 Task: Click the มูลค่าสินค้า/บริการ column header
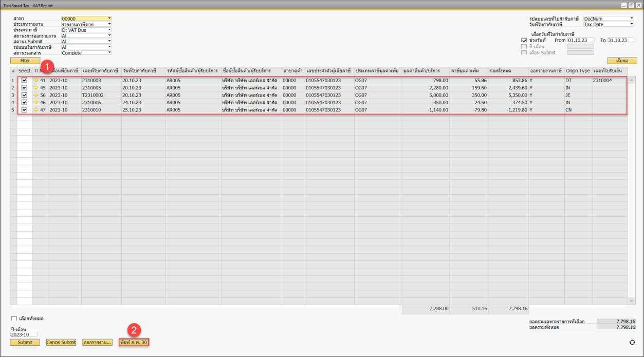click(x=426, y=70)
